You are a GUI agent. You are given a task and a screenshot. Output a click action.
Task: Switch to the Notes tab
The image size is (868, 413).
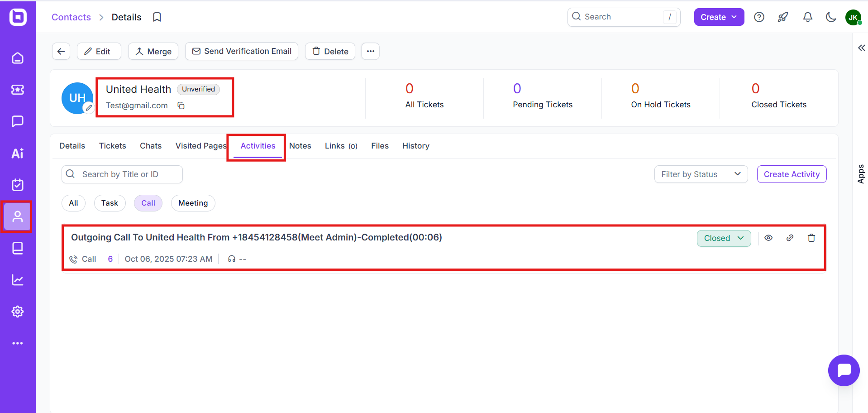point(300,146)
